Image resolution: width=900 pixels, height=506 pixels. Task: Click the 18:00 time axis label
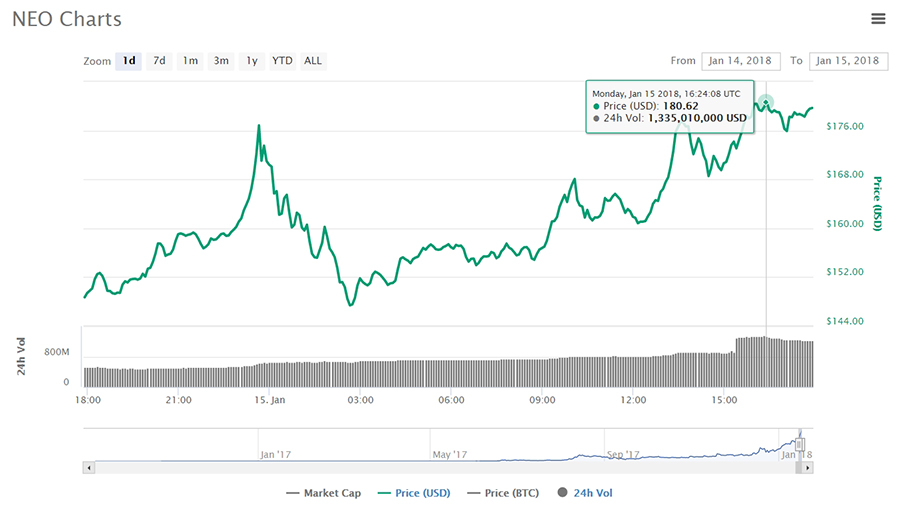pos(88,400)
